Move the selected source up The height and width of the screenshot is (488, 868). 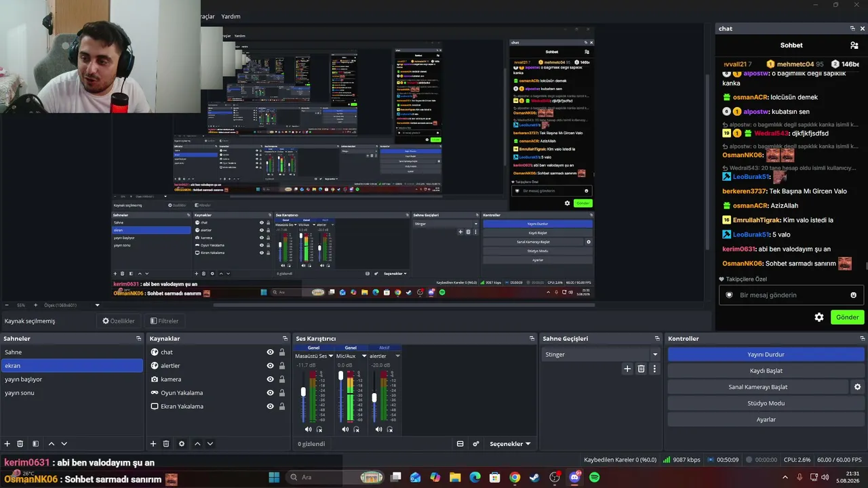[x=197, y=444]
